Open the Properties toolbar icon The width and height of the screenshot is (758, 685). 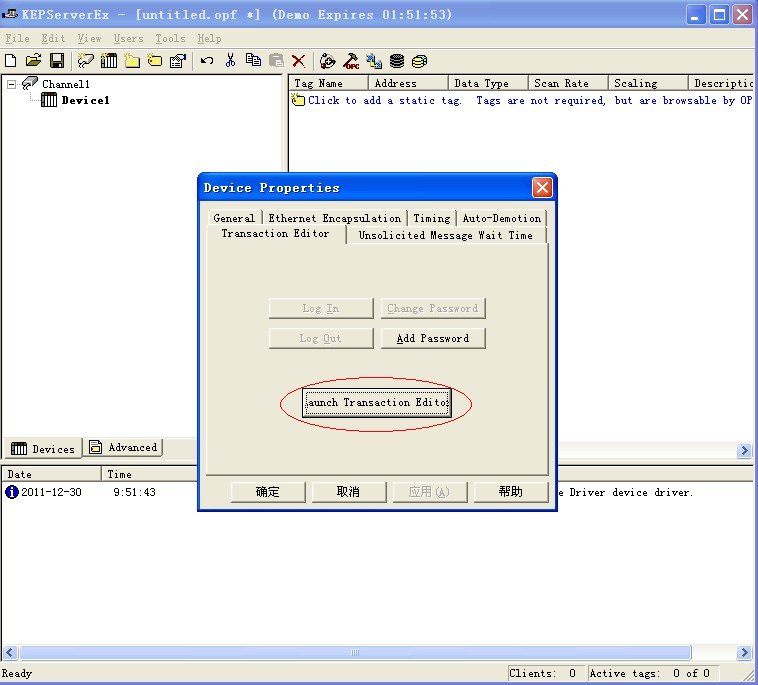point(178,61)
